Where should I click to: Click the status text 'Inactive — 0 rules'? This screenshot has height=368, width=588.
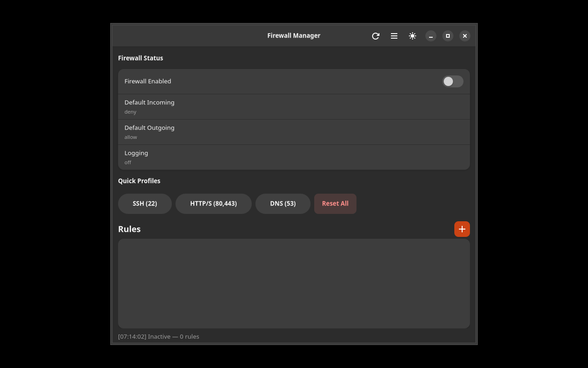point(174,337)
